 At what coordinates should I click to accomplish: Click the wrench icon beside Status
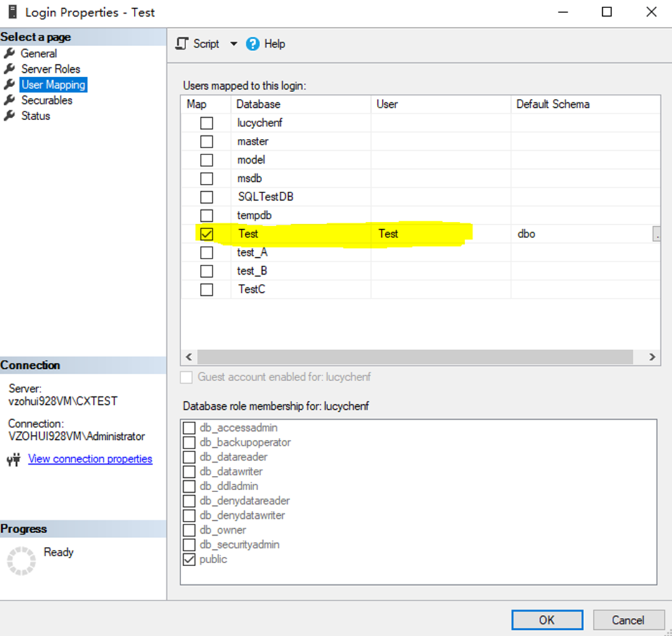(9, 116)
